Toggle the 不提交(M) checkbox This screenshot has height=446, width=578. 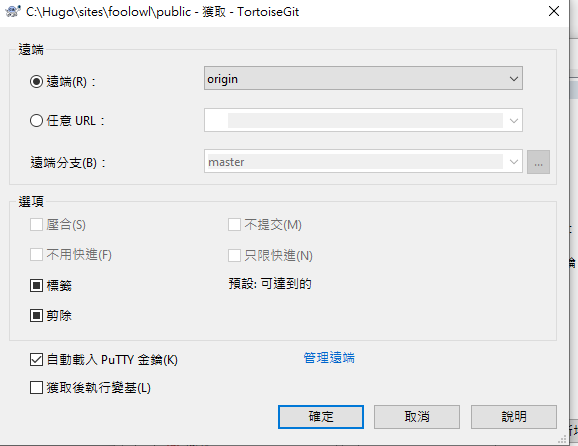coord(234,224)
